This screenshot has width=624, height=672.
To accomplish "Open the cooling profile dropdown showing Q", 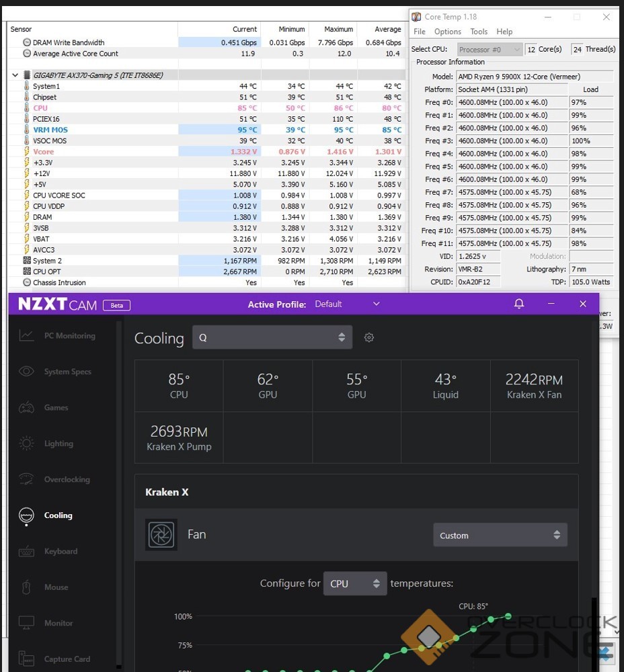I will click(x=272, y=338).
